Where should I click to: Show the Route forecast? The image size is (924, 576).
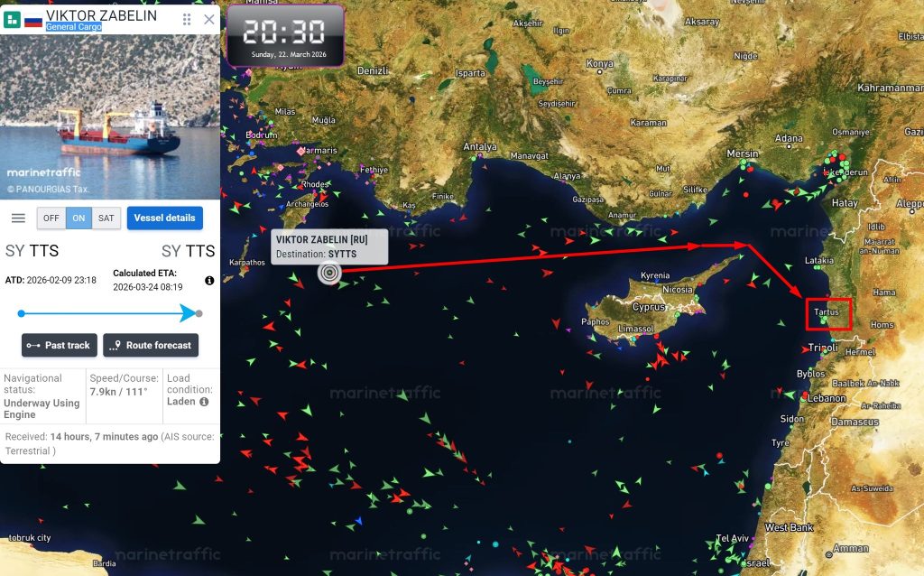[x=151, y=346]
